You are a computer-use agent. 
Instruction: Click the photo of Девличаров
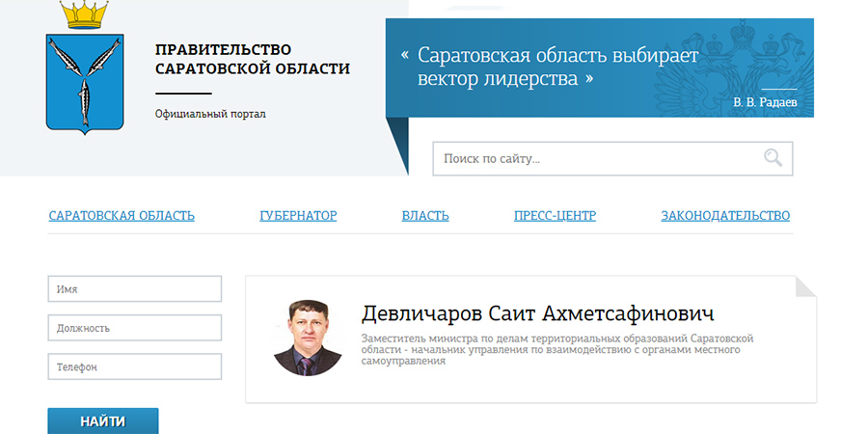309,338
